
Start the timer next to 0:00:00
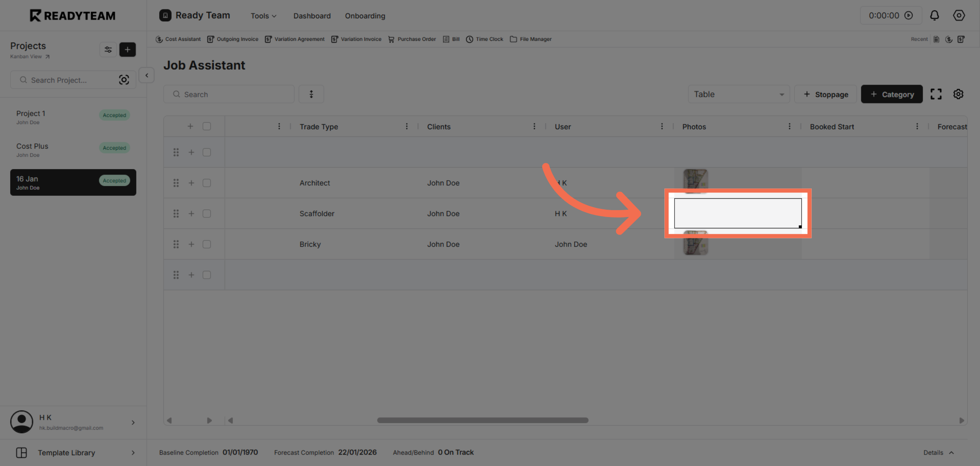coord(909,15)
